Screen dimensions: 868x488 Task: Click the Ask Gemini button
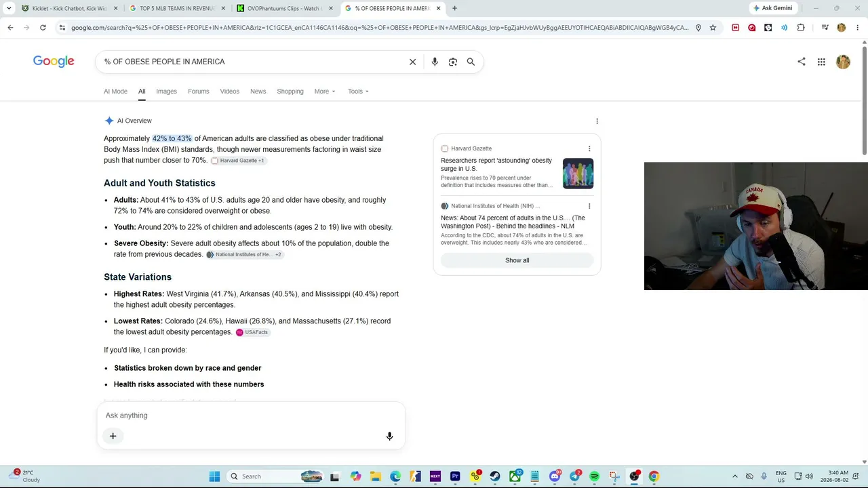[x=773, y=8]
